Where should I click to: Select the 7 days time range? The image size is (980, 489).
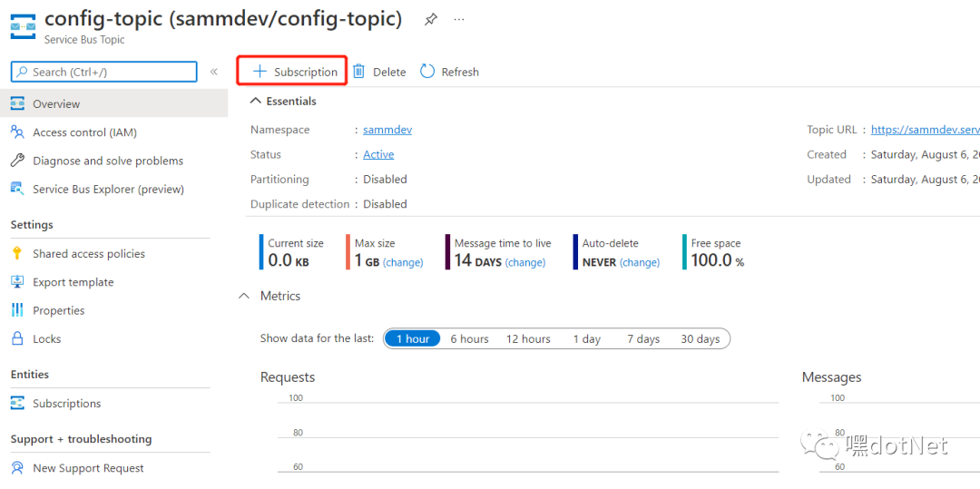click(643, 339)
